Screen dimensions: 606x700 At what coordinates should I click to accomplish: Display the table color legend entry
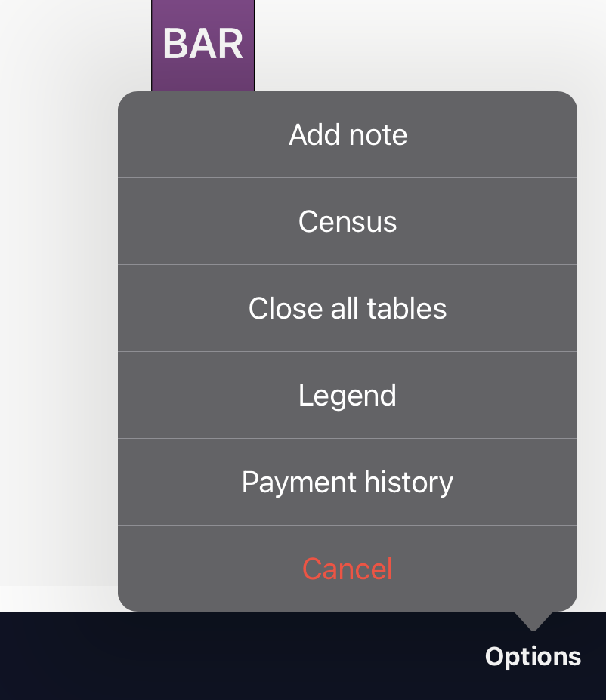pyautogui.click(x=348, y=395)
